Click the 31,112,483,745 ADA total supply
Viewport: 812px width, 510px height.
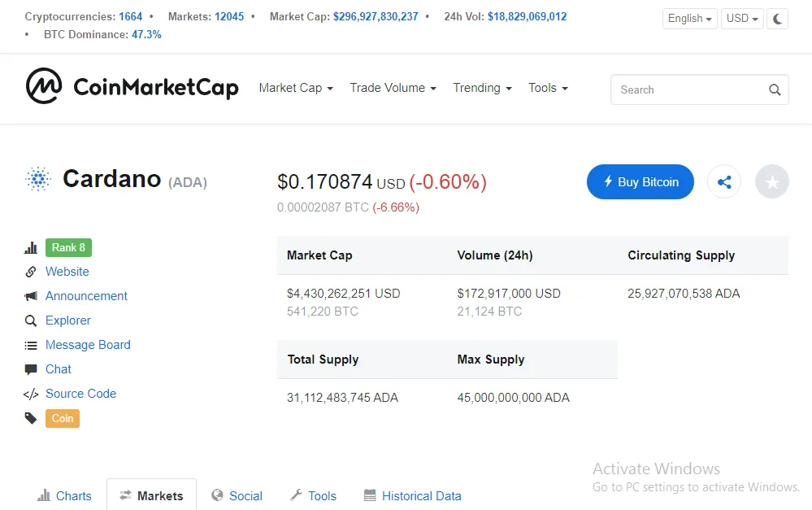342,398
